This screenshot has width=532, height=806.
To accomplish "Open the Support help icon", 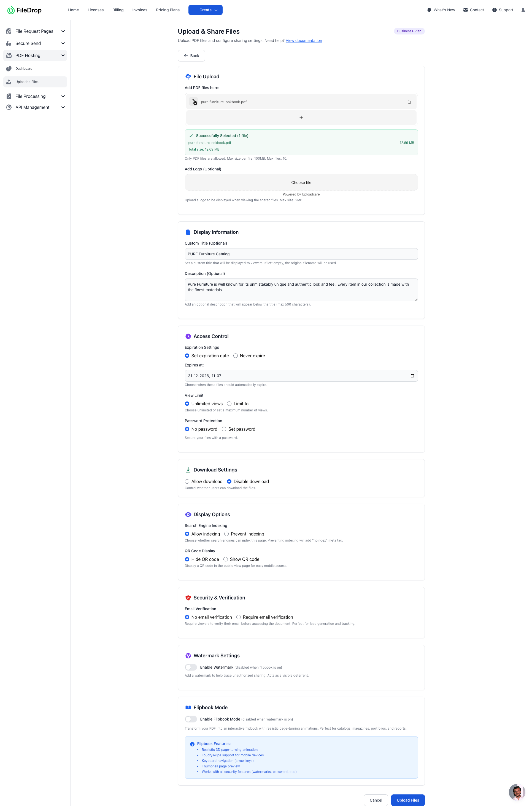I will 503,10.
